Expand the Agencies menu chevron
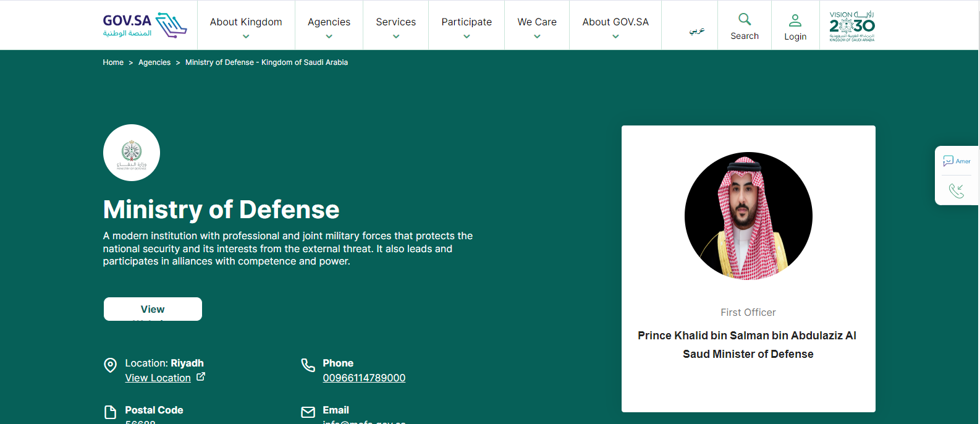This screenshot has height=424, width=980. (x=329, y=36)
